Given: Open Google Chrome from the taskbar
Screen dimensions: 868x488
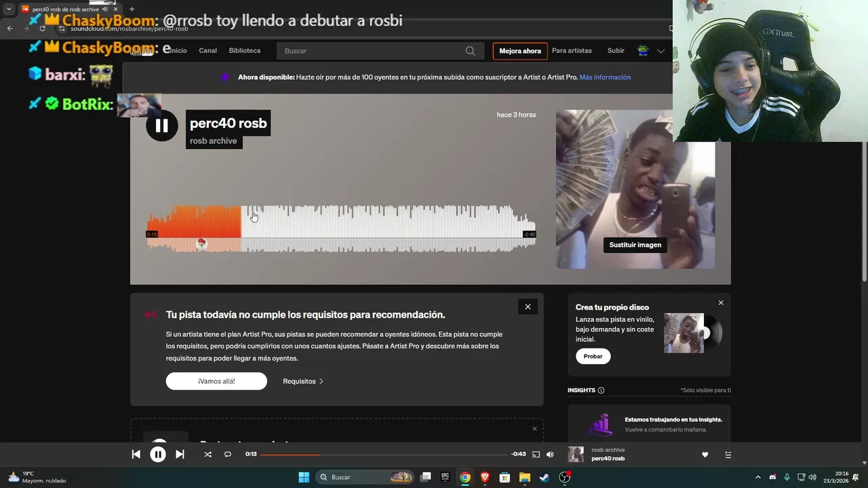Looking at the screenshot, I should [465, 477].
